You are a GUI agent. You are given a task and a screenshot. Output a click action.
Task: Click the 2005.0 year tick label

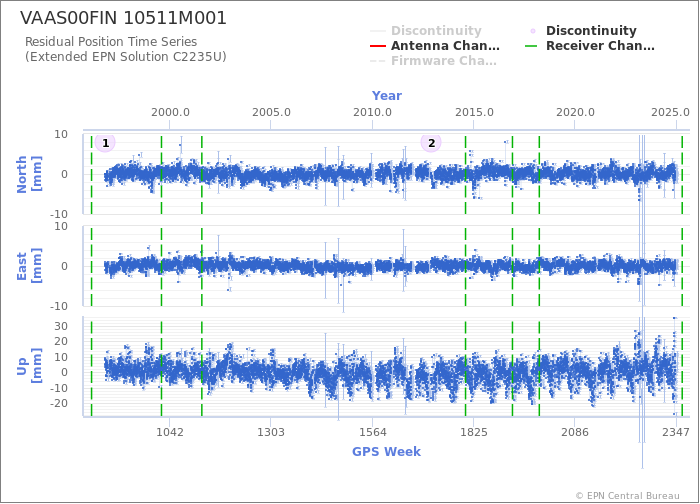point(271,112)
